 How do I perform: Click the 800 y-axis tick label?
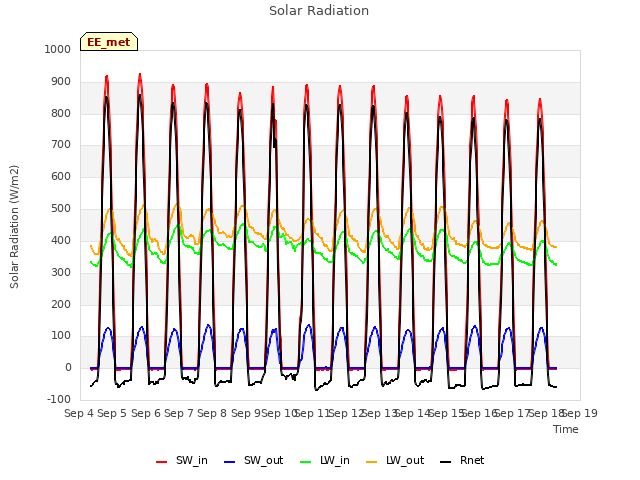pyautogui.click(x=61, y=113)
